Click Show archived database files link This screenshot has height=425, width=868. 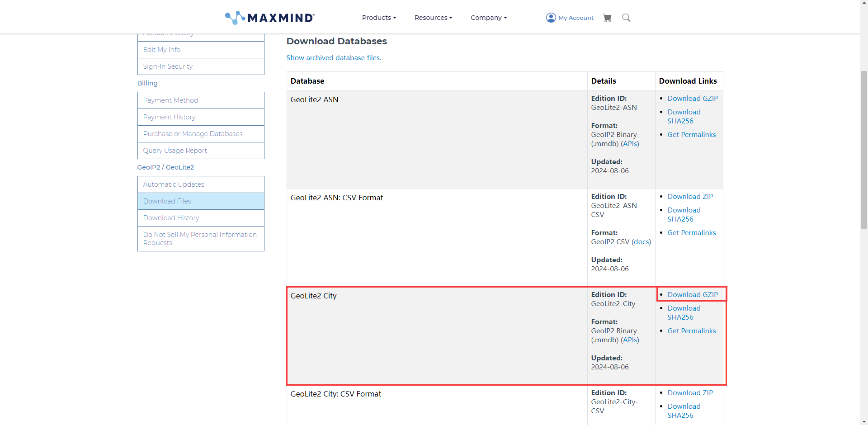coord(334,58)
